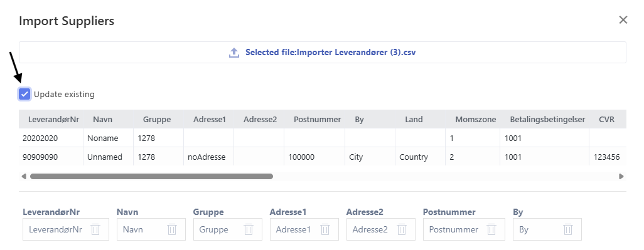
Task: Clear the Gruppe mapping with trash icon
Action: click(249, 229)
